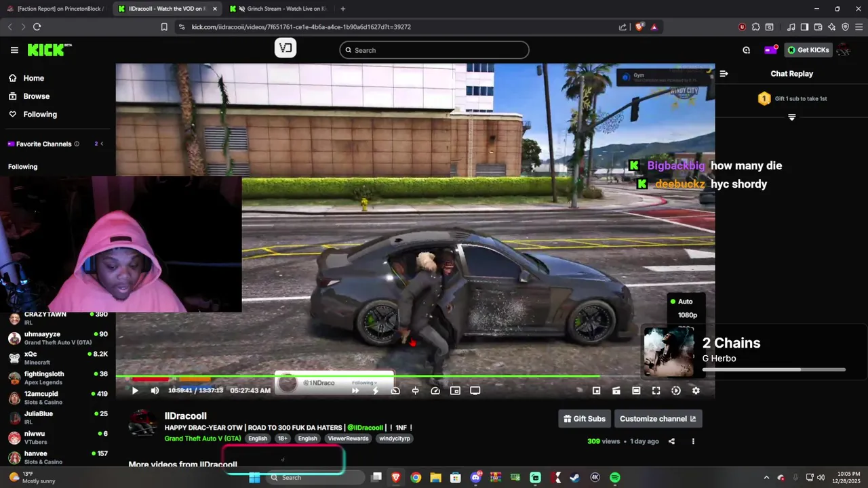
Task: Seek on the green video progress bar
Action: click(x=357, y=376)
